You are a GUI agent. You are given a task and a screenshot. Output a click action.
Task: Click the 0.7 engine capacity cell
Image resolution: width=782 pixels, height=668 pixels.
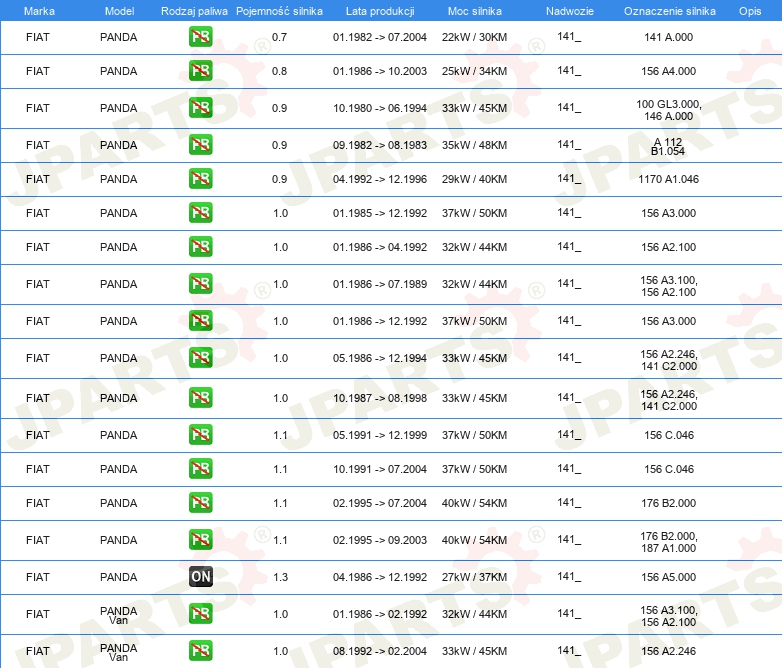(279, 37)
